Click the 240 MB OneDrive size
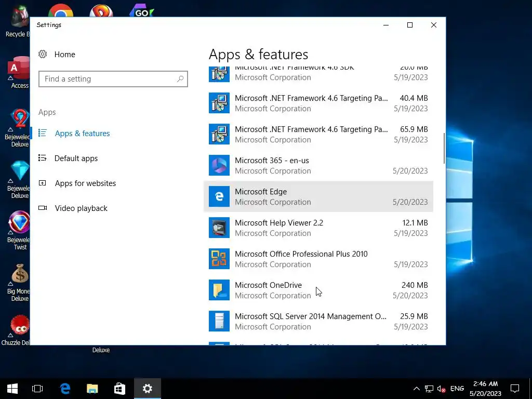The height and width of the screenshot is (399, 532). point(415,285)
